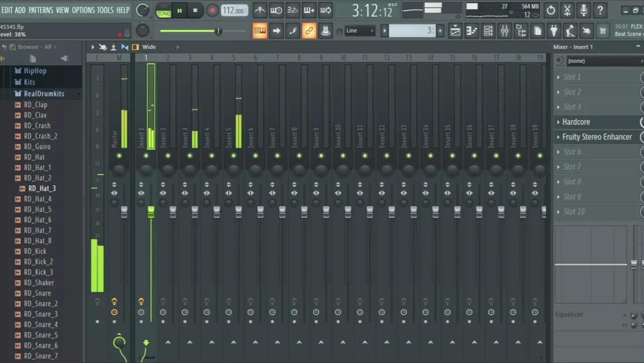This screenshot has width=644, height=363.
Task: Toggle the metronome icon
Action: click(x=260, y=10)
